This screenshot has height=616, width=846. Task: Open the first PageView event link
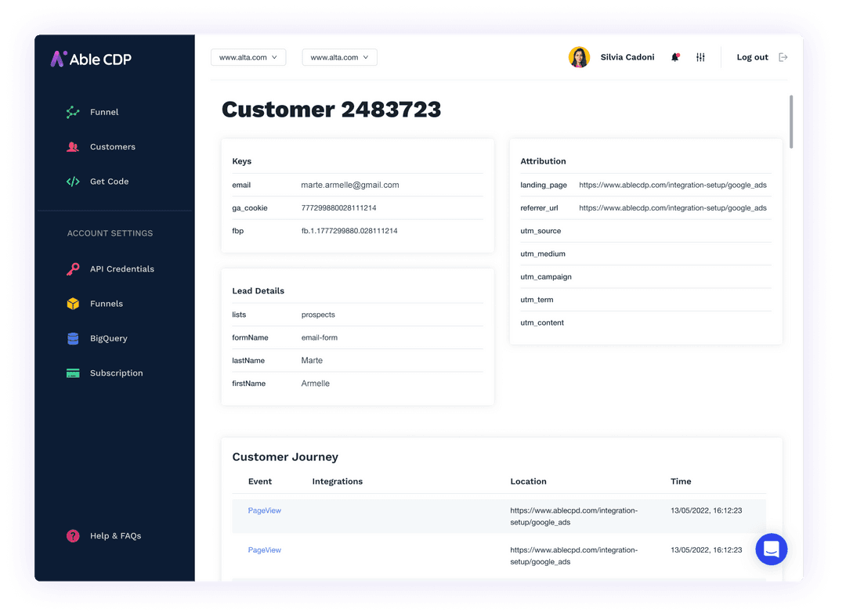(264, 510)
